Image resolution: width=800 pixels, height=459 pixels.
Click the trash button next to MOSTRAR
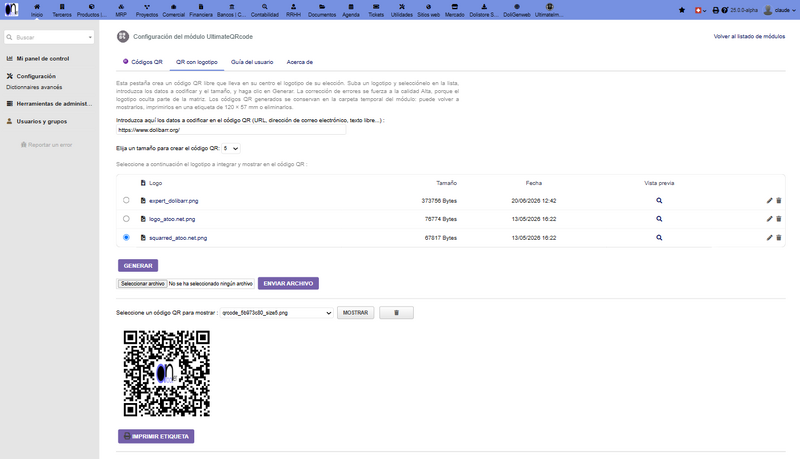[396, 313]
